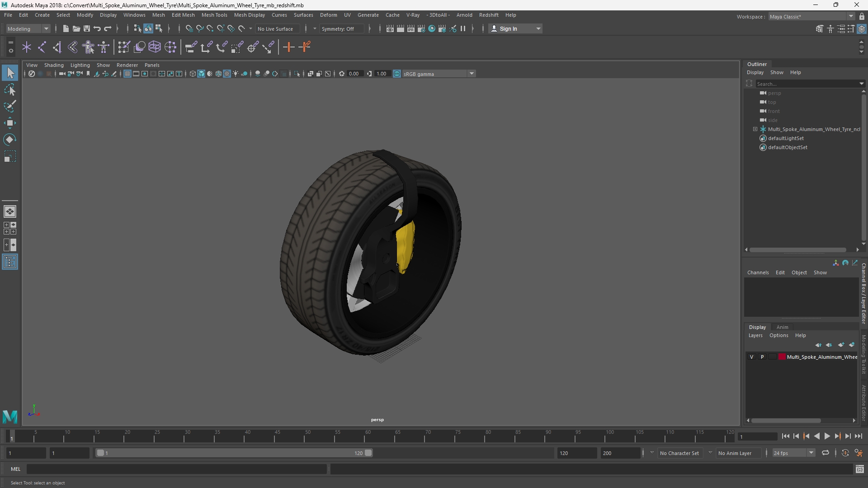Click the Pause IPR render icon

coord(463,28)
